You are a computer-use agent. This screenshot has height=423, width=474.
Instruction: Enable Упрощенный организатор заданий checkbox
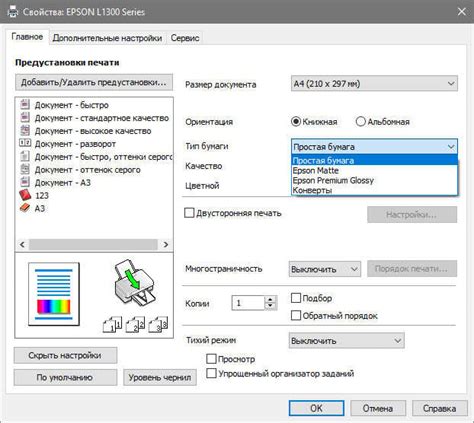click(x=211, y=373)
